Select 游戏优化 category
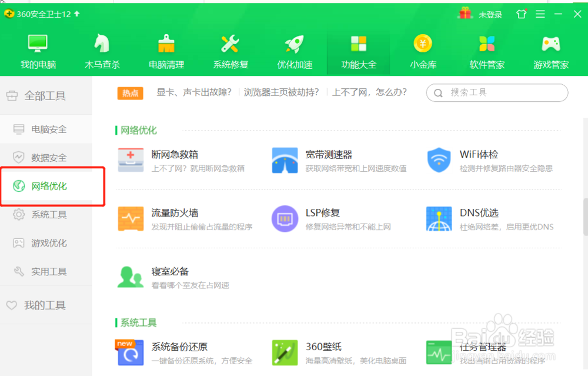Viewport: 588px width, 376px height. point(46,243)
